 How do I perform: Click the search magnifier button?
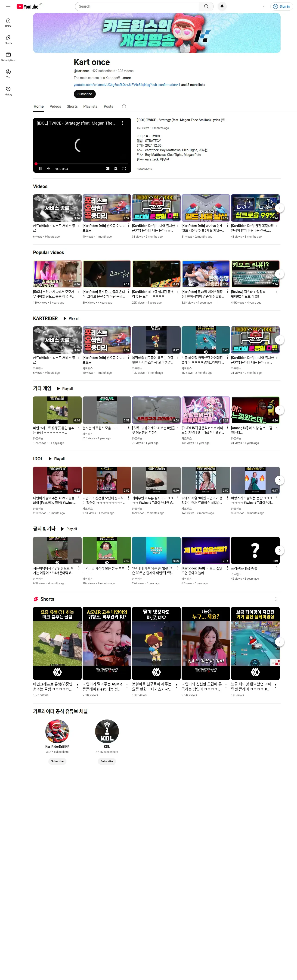pyautogui.click(x=206, y=6)
